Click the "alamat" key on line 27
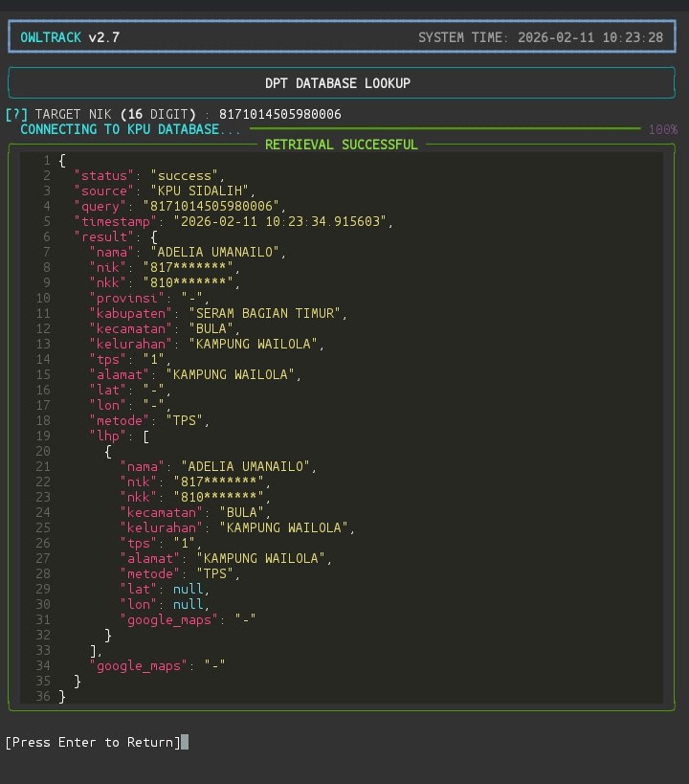 click(x=150, y=558)
